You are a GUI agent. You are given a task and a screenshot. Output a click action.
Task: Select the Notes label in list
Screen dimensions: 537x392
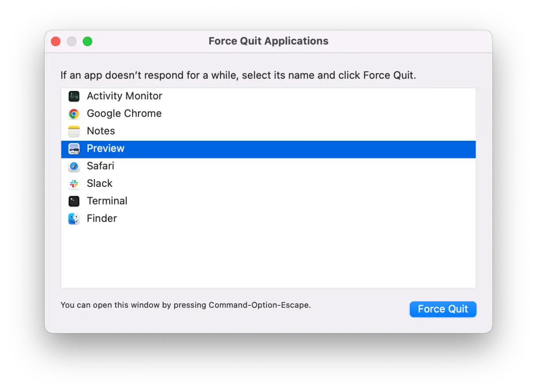(x=101, y=131)
